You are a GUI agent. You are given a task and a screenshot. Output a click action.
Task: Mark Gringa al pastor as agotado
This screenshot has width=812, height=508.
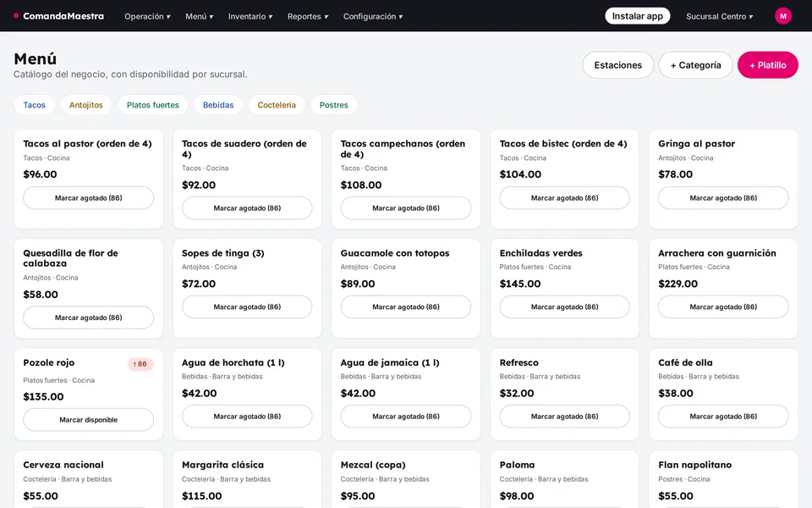(723, 198)
